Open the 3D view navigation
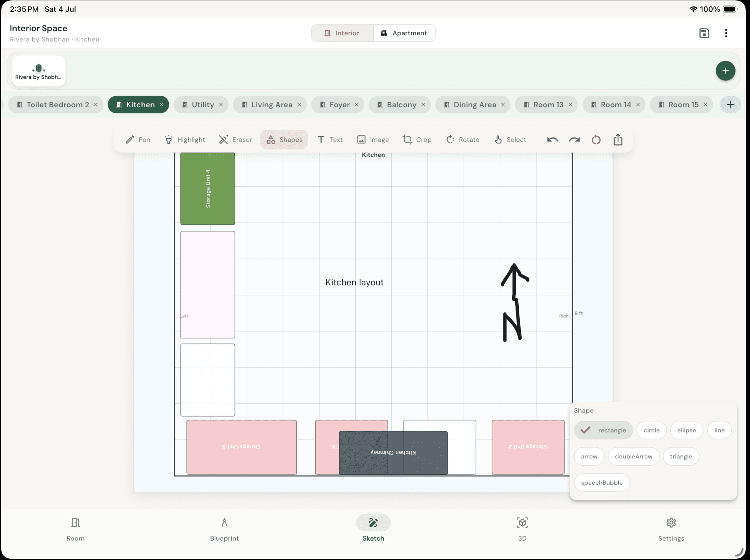750x560 pixels. [522, 529]
